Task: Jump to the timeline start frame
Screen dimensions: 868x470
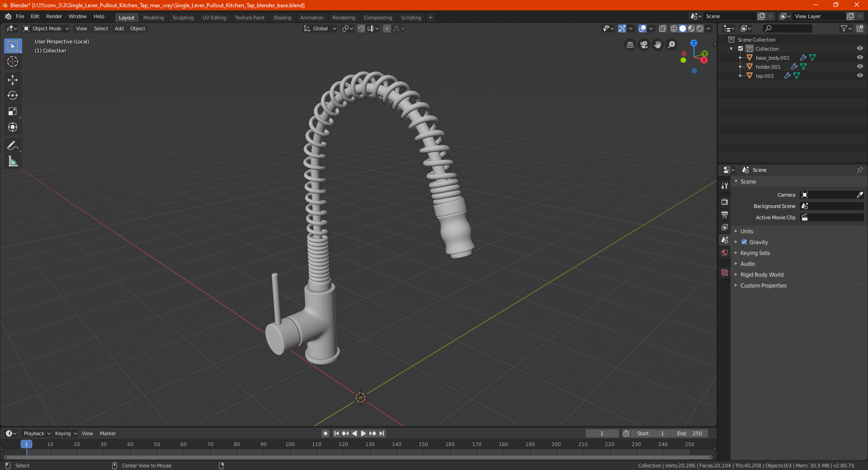Action: (x=336, y=433)
